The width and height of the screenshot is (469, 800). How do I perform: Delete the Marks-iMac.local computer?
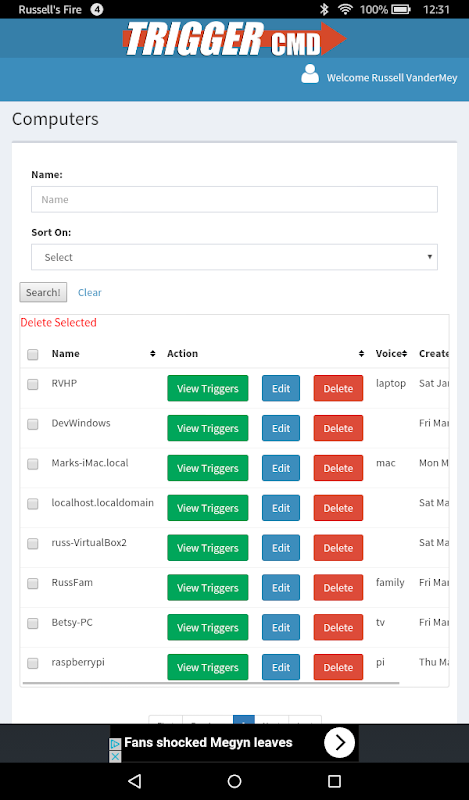point(338,468)
